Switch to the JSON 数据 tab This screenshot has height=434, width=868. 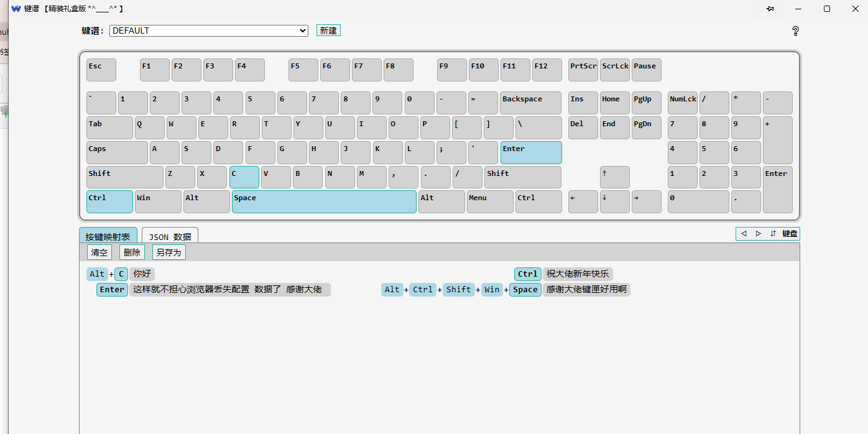pyautogui.click(x=170, y=236)
